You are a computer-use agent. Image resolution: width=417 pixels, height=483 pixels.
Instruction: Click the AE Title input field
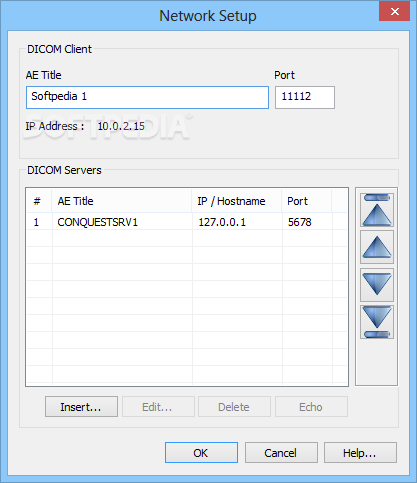tap(147, 97)
